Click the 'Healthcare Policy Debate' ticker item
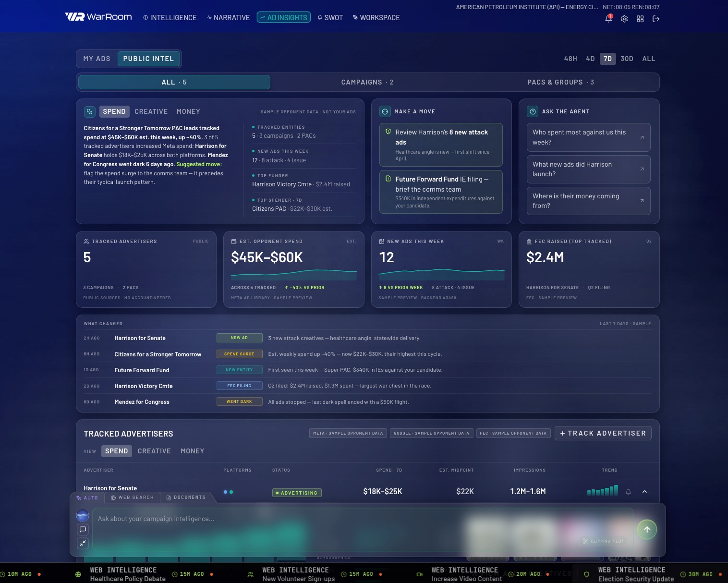 (x=128, y=579)
